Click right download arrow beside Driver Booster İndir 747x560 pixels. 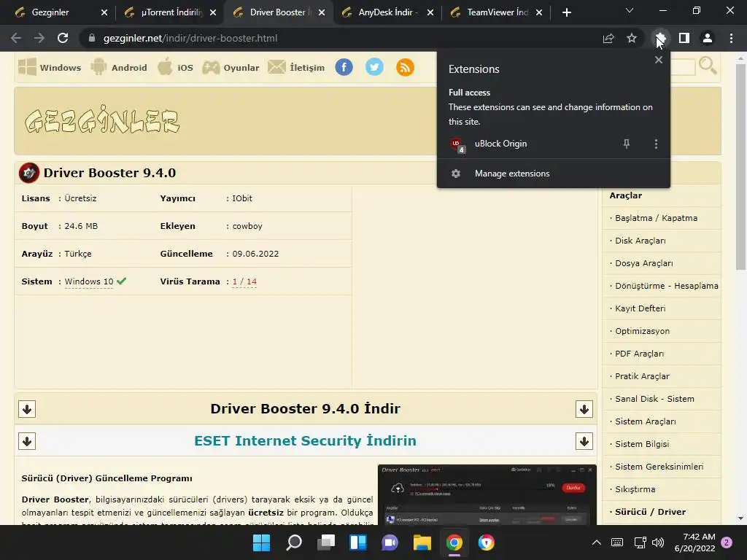[584, 409]
